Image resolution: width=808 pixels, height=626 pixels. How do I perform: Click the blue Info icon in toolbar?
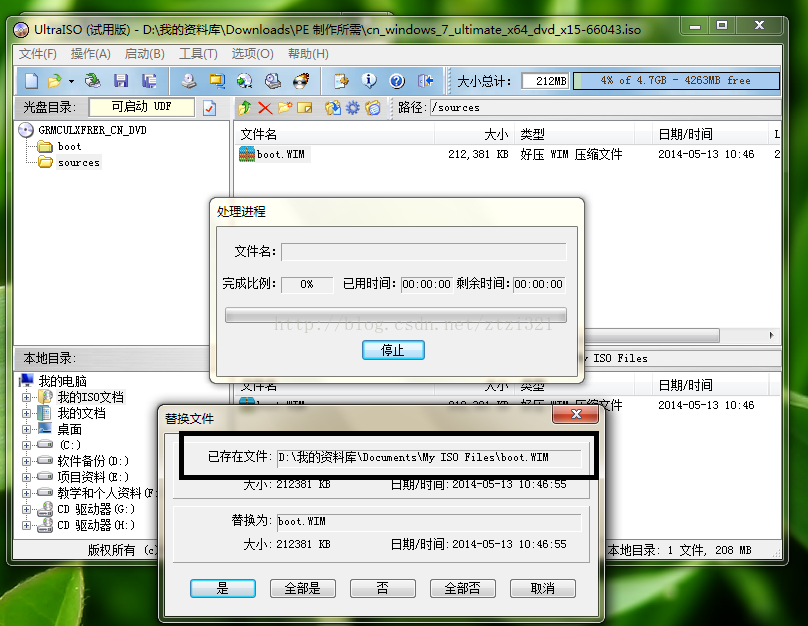click(x=368, y=81)
